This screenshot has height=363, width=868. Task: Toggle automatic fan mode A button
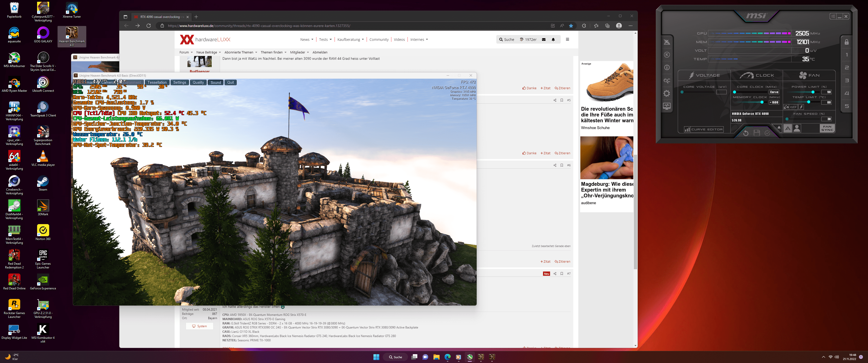(x=788, y=128)
